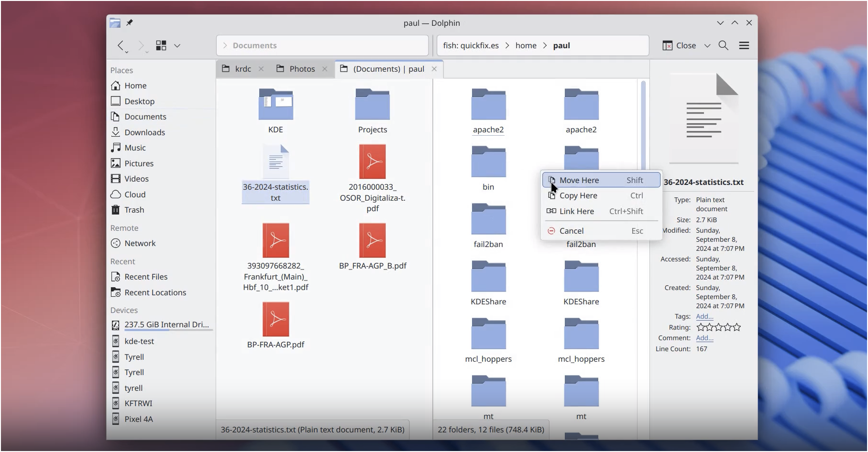Select 'fish: quickfix.es' breadcrumb
The height and width of the screenshot is (452, 868).
(471, 45)
